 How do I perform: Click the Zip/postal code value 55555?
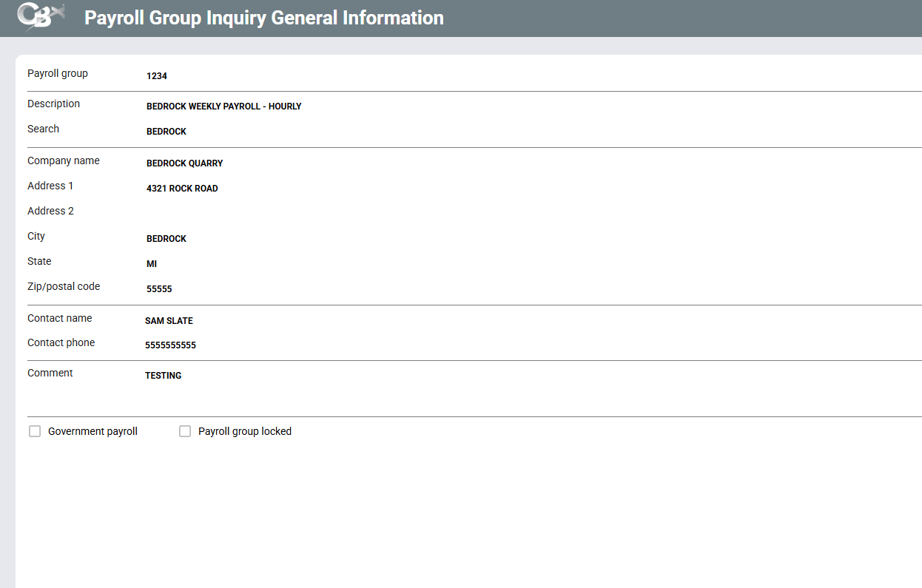[159, 289]
